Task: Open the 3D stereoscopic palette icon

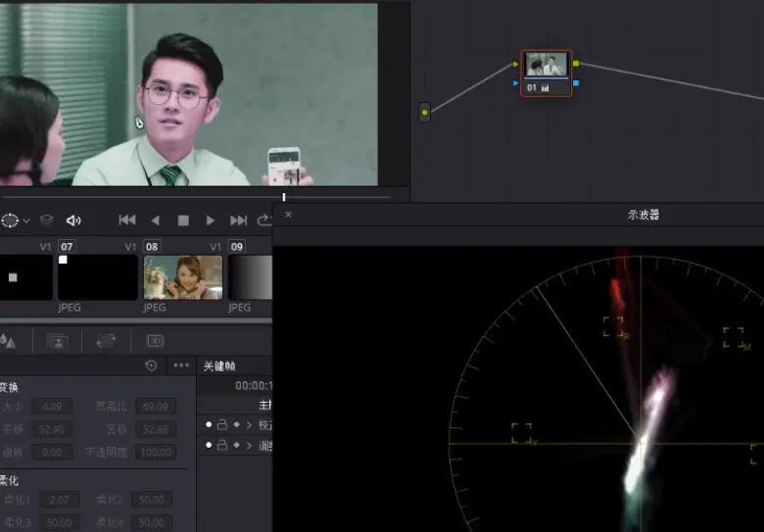Action: point(155,341)
